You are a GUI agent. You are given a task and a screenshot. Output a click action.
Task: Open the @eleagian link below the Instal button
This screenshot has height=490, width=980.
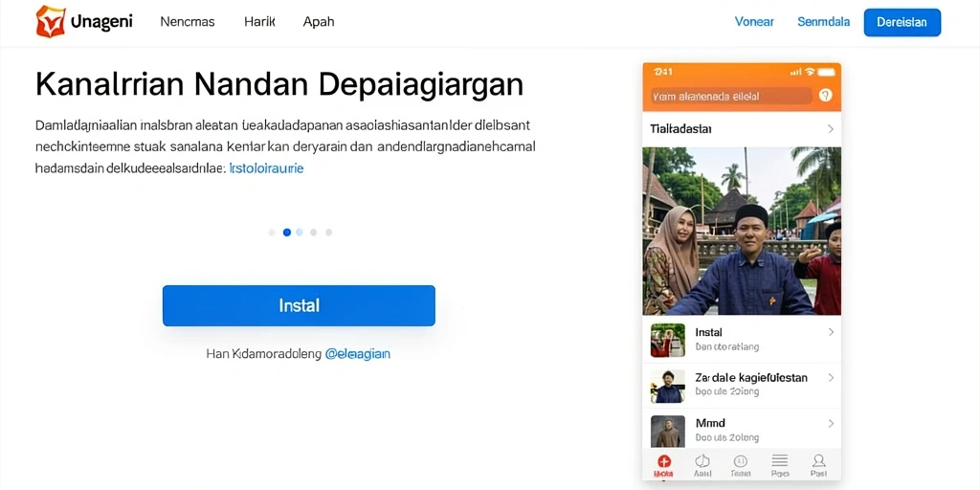[x=358, y=354]
